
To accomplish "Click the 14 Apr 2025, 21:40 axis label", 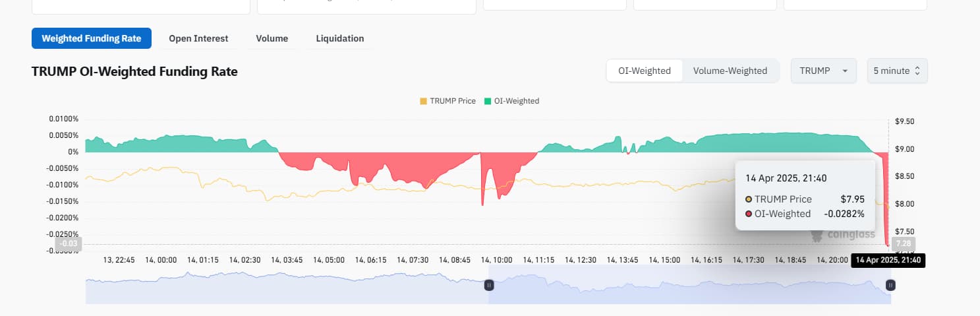I will pos(888,261).
